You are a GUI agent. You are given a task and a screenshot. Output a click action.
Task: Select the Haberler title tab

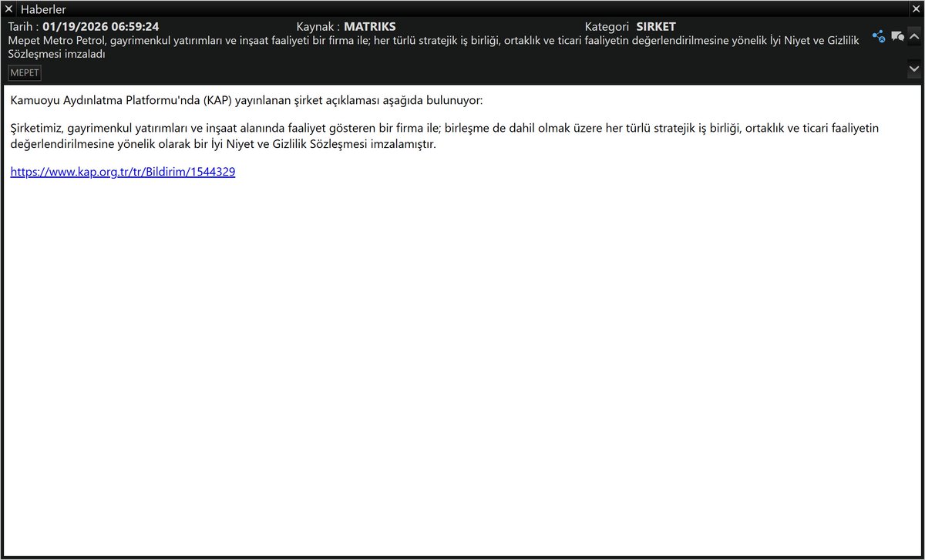(43, 8)
